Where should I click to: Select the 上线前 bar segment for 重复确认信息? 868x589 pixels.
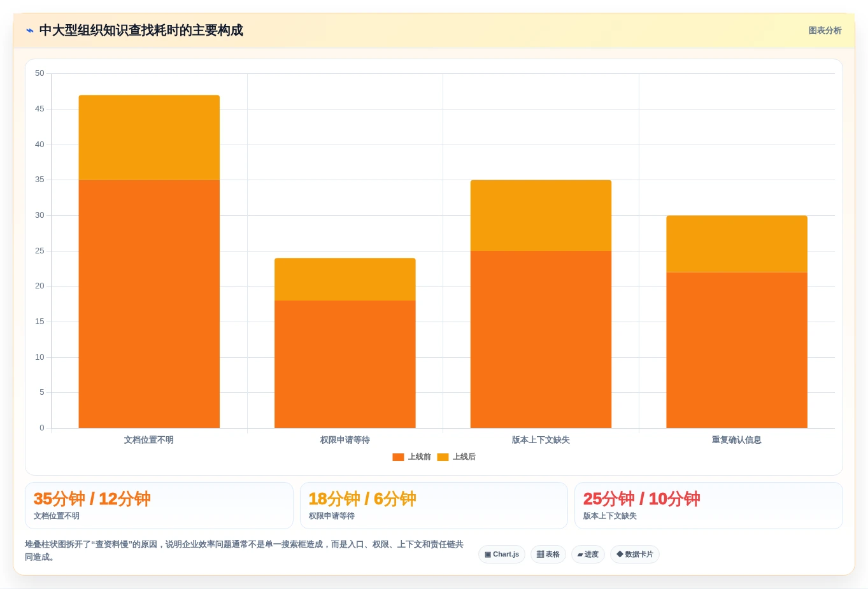(x=737, y=350)
